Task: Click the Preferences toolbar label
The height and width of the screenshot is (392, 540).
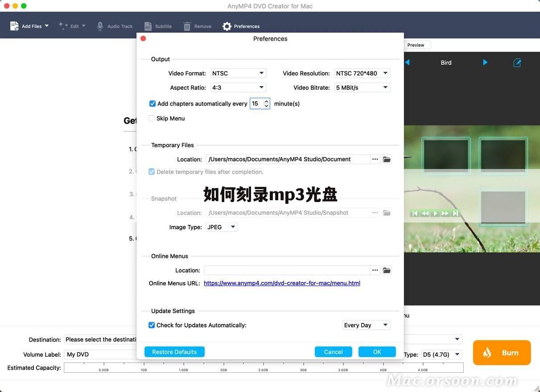Action: [x=247, y=26]
